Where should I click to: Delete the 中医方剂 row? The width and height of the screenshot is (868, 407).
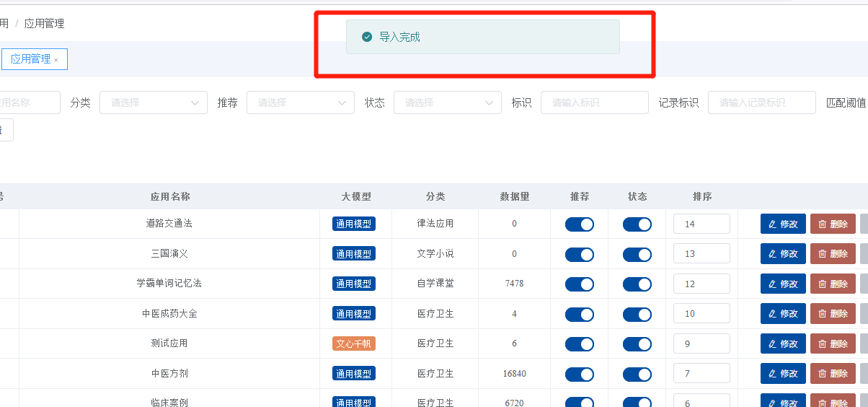[x=833, y=374]
